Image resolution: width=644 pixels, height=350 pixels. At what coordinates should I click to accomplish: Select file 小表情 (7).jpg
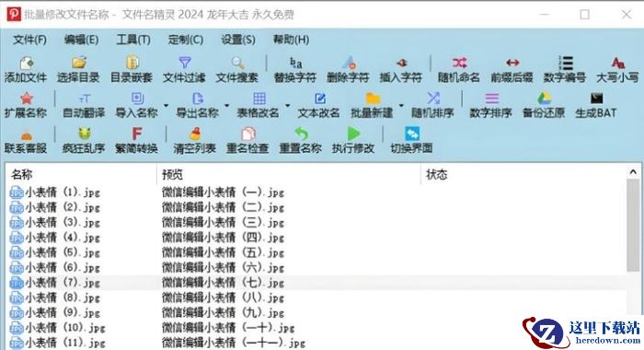55,283
